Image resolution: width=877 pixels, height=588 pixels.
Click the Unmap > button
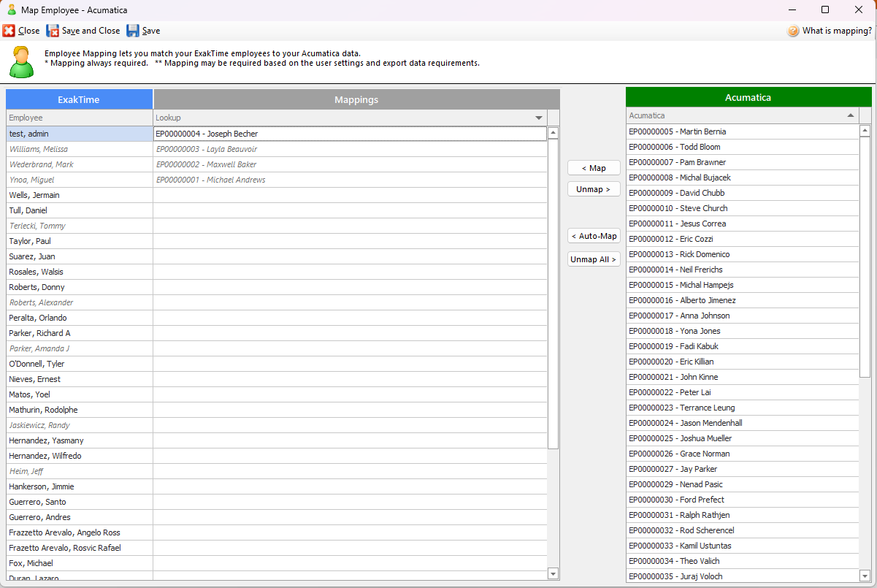594,189
